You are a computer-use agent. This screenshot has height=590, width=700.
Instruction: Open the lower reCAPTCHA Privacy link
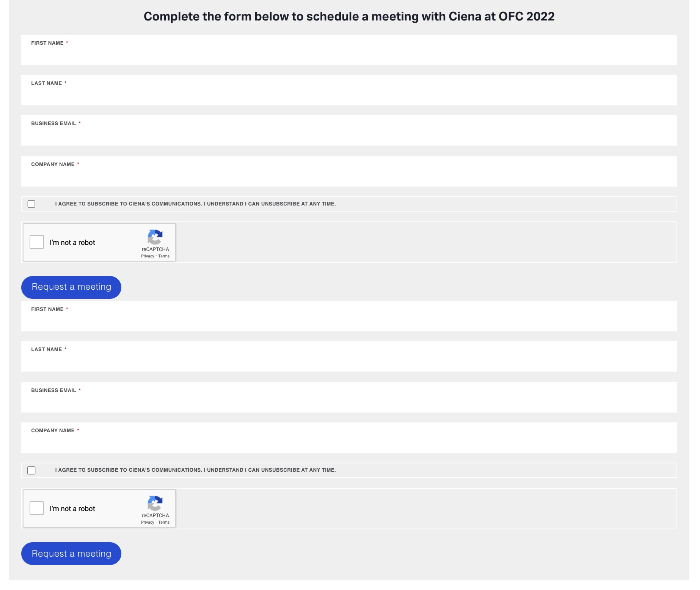tap(148, 523)
